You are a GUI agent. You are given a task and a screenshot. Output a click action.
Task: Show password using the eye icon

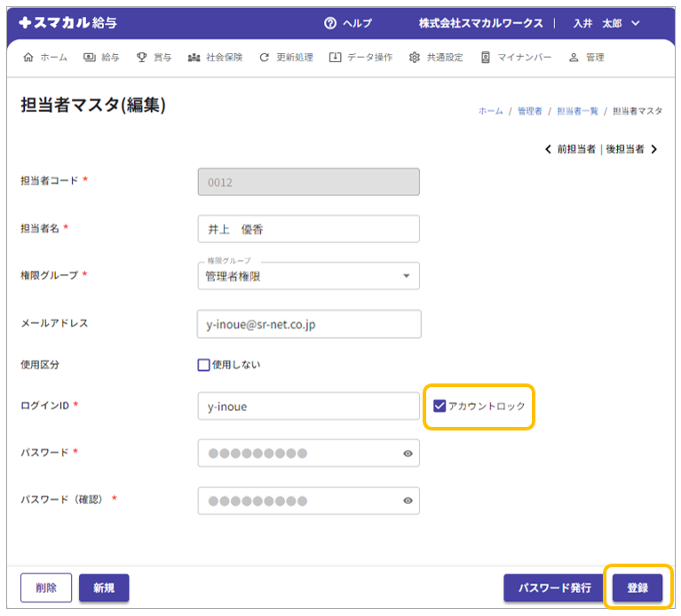(408, 453)
